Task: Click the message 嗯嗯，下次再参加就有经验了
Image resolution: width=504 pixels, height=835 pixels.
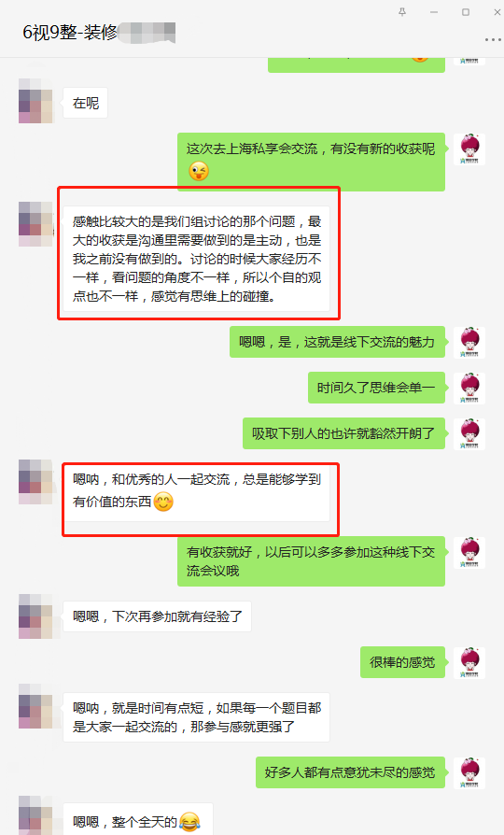Action: point(157,616)
